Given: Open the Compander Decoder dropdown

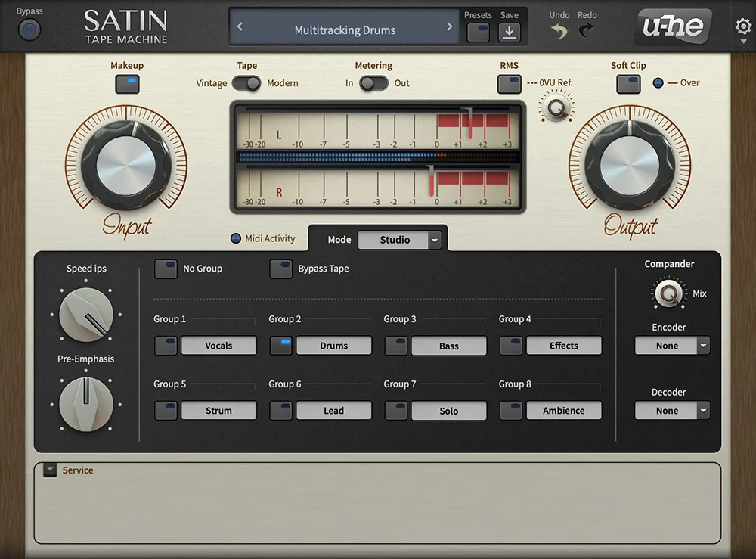Looking at the screenshot, I should 671,411.
